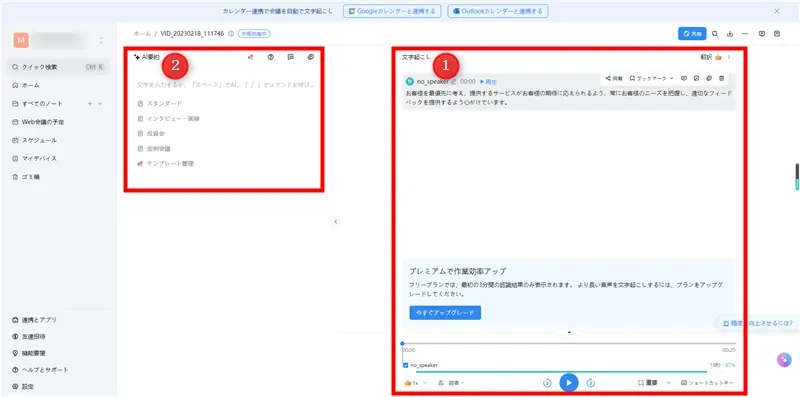Click the AI要約 text input field
Viewport: 800px width, 397px height.
[226, 85]
